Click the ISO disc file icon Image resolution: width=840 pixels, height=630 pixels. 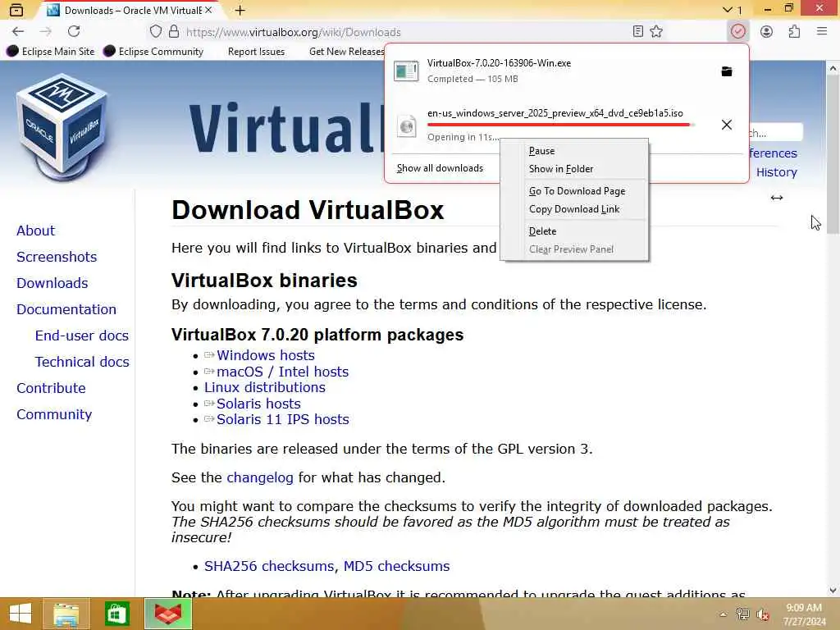click(407, 126)
